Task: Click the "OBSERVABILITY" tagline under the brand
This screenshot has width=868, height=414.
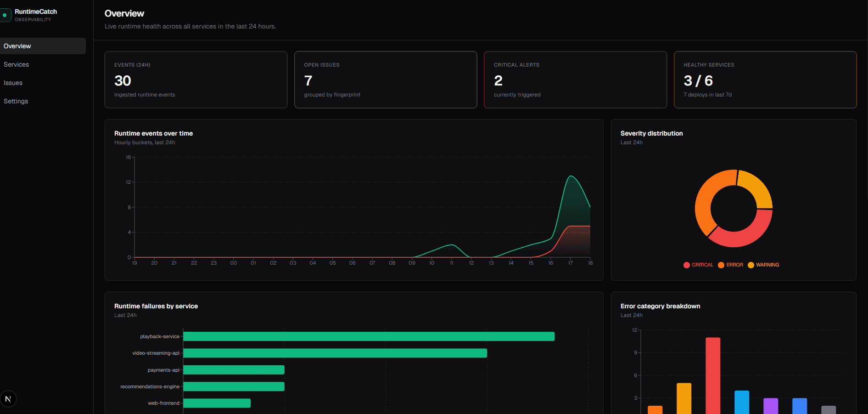Action: point(33,20)
